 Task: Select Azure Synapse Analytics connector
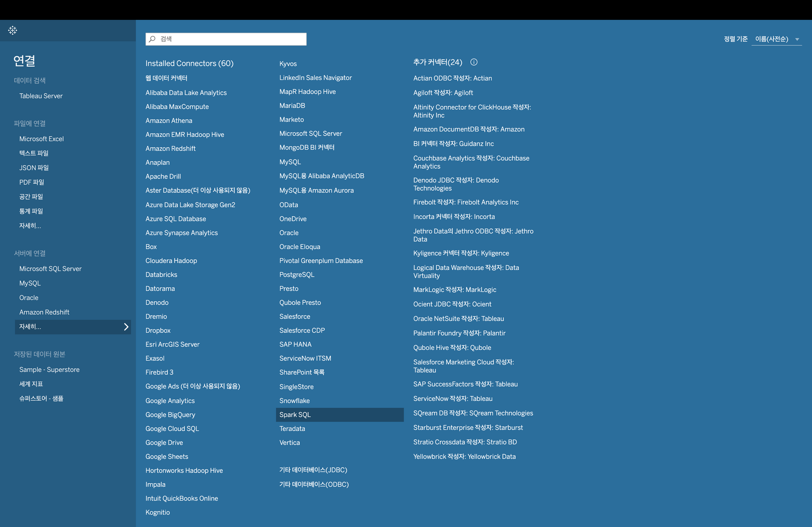(x=181, y=233)
